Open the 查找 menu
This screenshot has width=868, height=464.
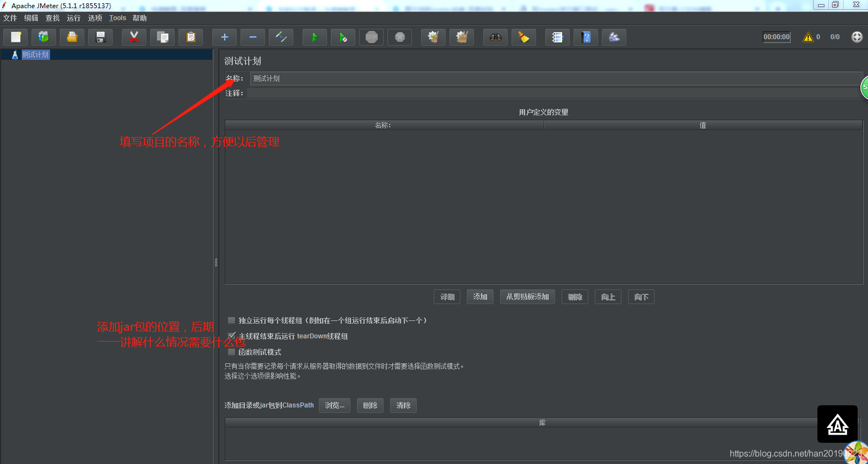(52, 18)
